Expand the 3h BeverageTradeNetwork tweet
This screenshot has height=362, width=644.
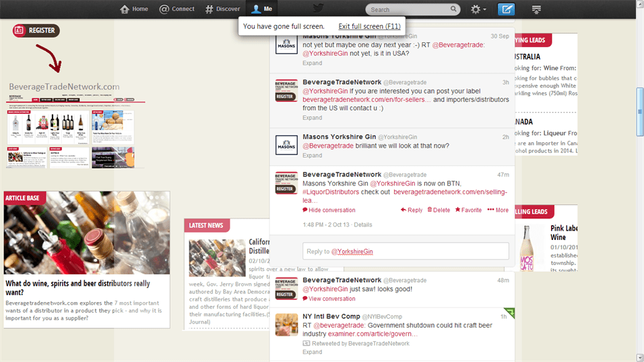312,117
